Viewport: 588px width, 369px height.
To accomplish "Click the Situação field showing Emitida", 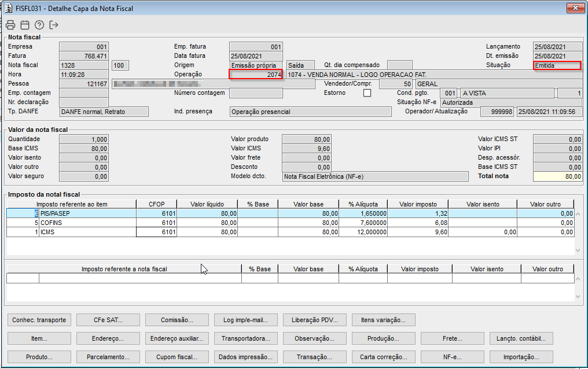I will tap(556, 65).
